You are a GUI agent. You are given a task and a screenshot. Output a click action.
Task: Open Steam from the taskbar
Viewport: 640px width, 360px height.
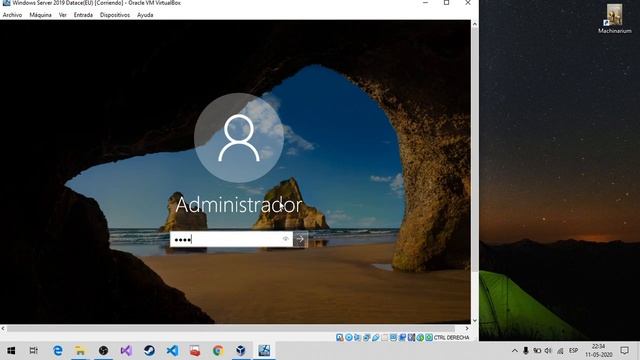coord(149,351)
